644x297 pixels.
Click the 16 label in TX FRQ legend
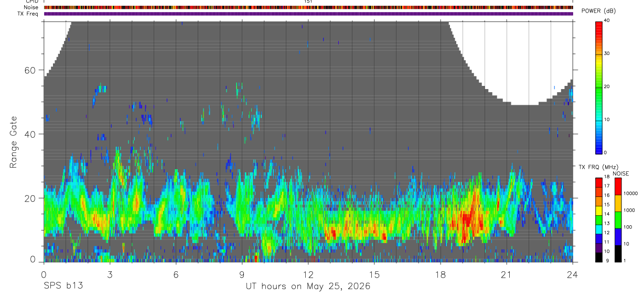607,195
